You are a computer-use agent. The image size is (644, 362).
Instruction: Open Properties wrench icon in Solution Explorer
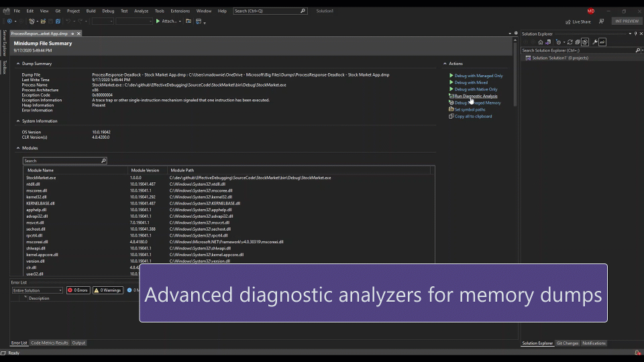click(595, 42)
